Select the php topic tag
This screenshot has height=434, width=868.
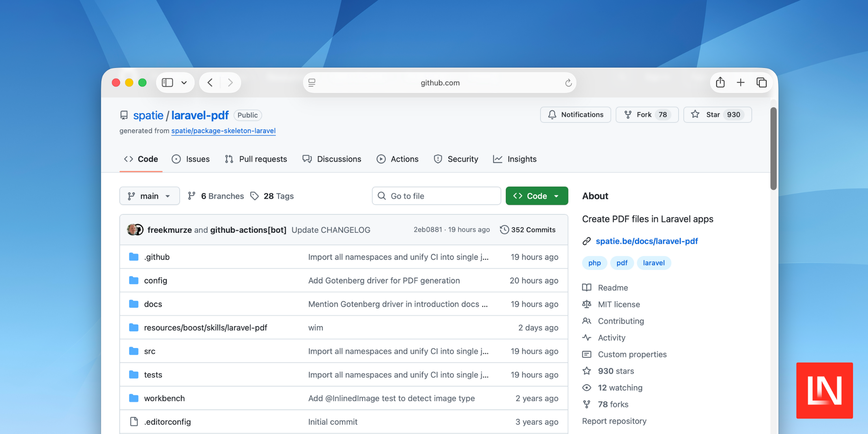[x=594, y=263]
